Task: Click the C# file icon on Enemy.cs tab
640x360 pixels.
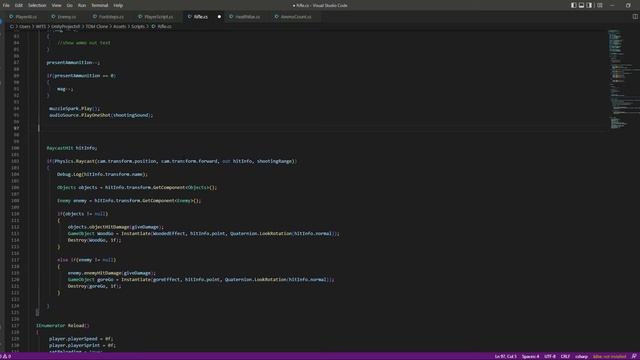Action: 53,17
